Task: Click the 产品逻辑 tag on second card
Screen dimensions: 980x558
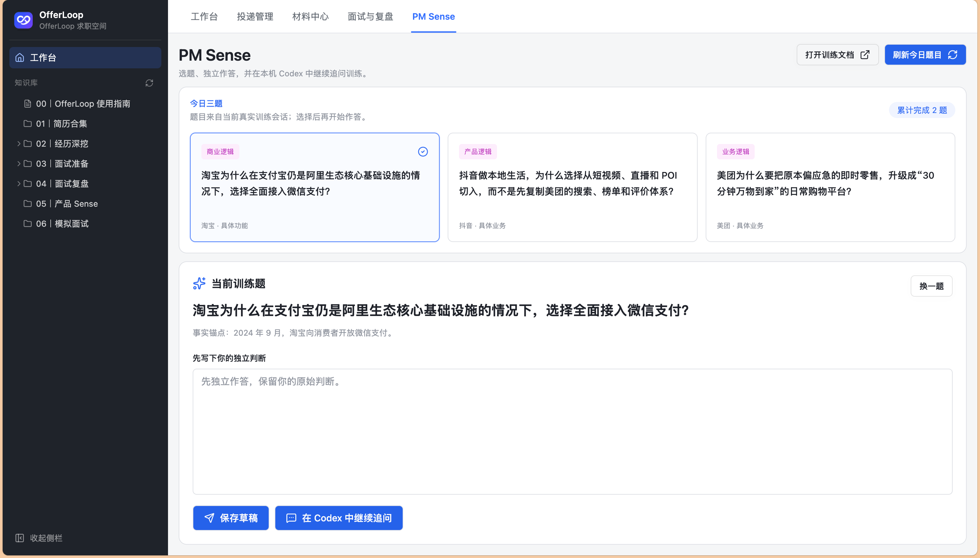Action: pyautogui.click(x=478, y=152)
